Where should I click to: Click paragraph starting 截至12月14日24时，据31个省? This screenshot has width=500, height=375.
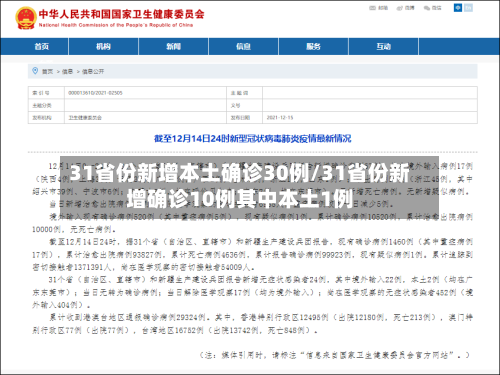click(252, 254)
